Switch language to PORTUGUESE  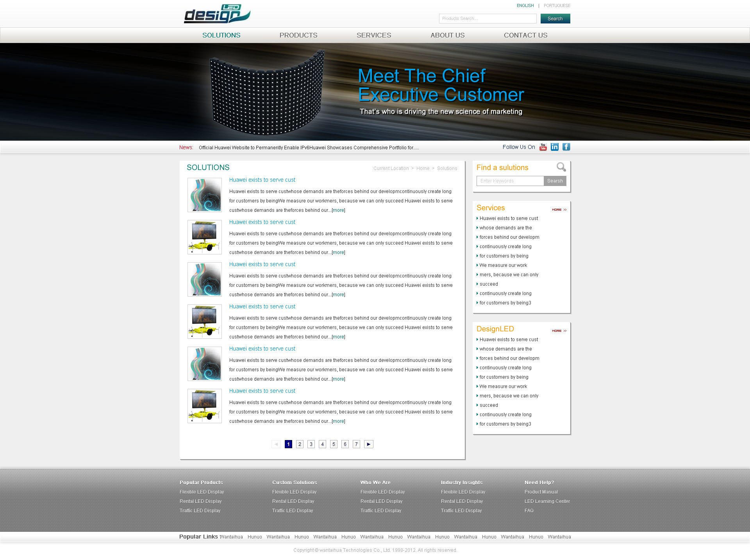coord(557,5)
